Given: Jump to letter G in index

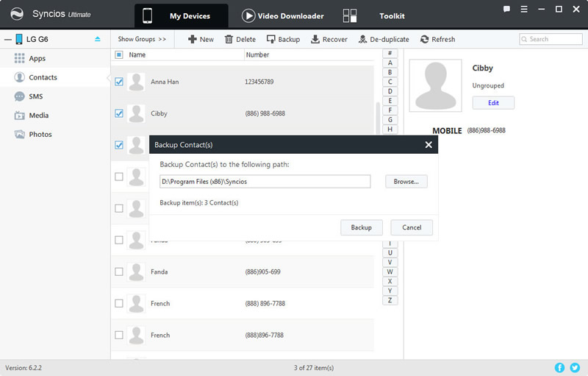Looking at the screenshot, I should (390, 120).
